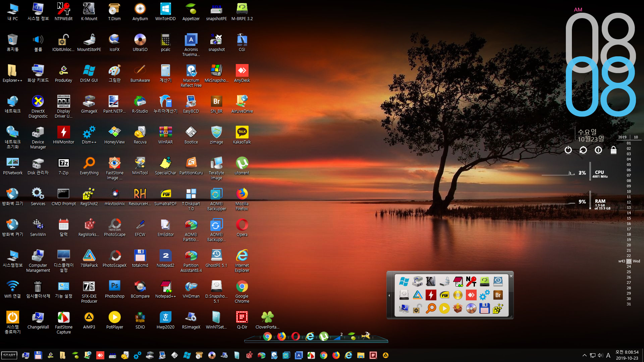Open the 내 PC desktop icon
644x362 pixels.
pos(12,11)
